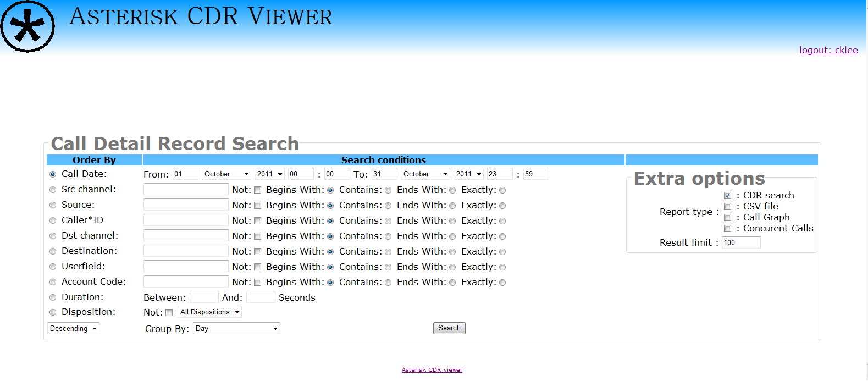Click the Destination text field
Viewport: 868px width, 381px height.
click(x=186, y=251)
